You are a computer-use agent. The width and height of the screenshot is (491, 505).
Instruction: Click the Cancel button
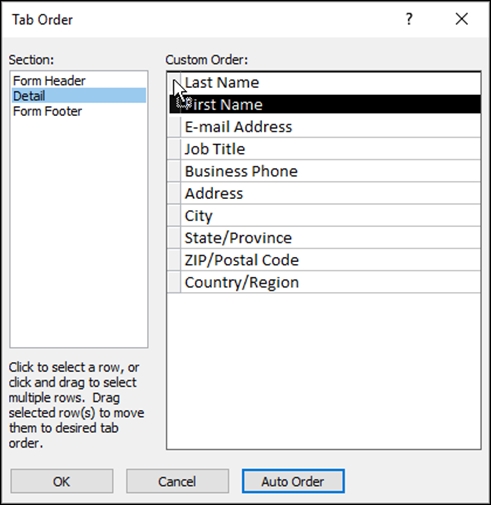pos(177,481)
